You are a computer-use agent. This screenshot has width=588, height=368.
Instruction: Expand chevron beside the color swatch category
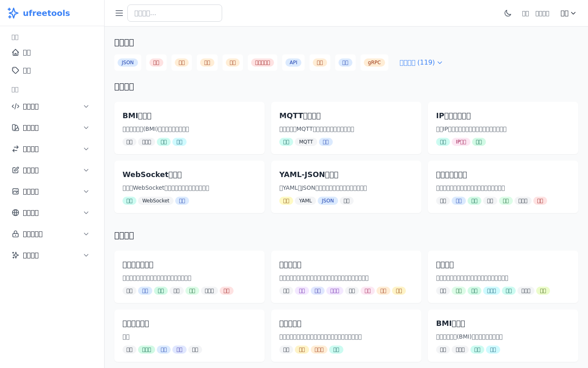86,128
